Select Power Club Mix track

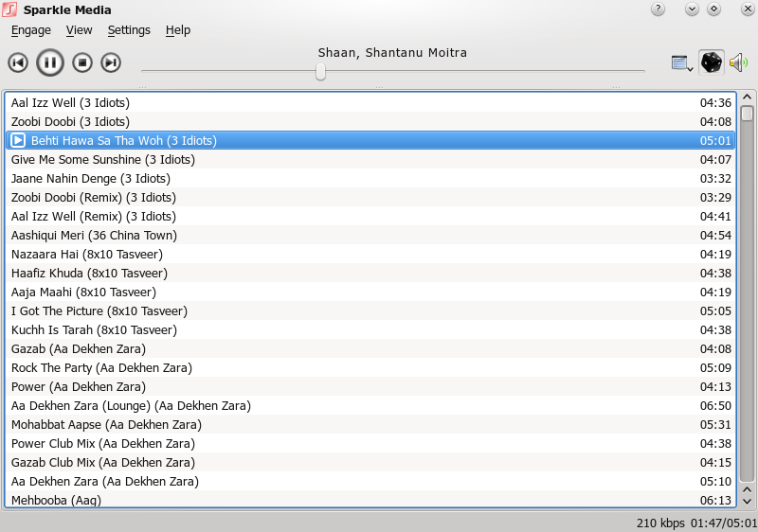pyautogui.click(x=370, y=443)
